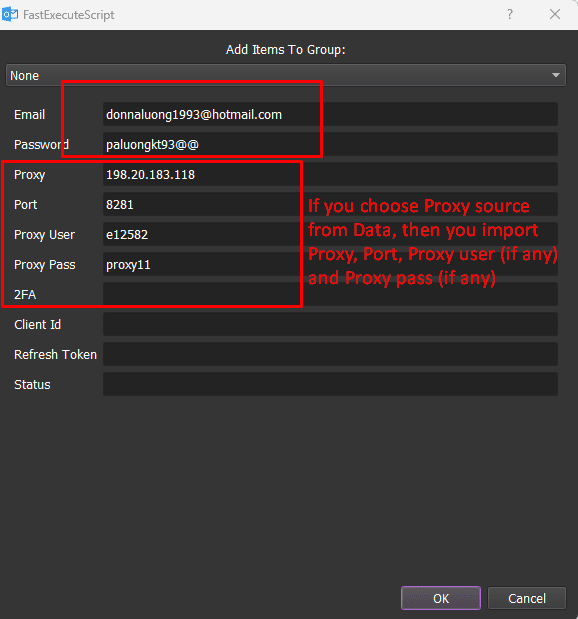578x619 pixels.
Task: Click the Refresh Token label
Action: (x=55, y=355)
